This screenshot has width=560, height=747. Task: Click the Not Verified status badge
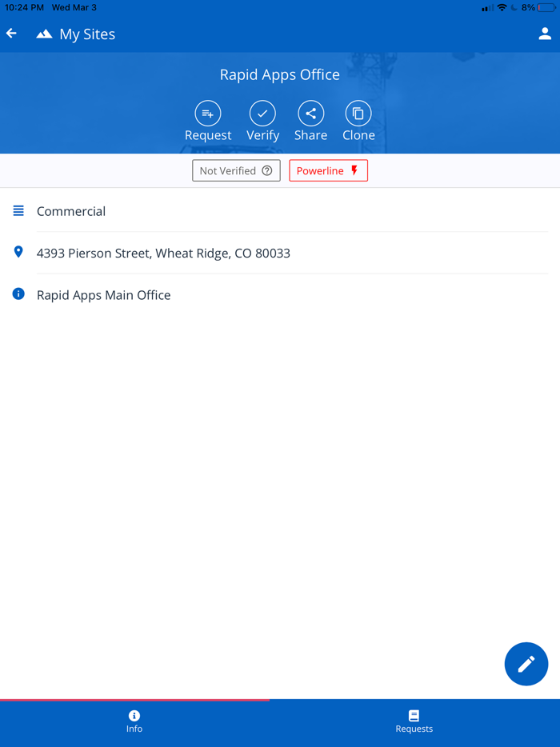pos(236,170)
